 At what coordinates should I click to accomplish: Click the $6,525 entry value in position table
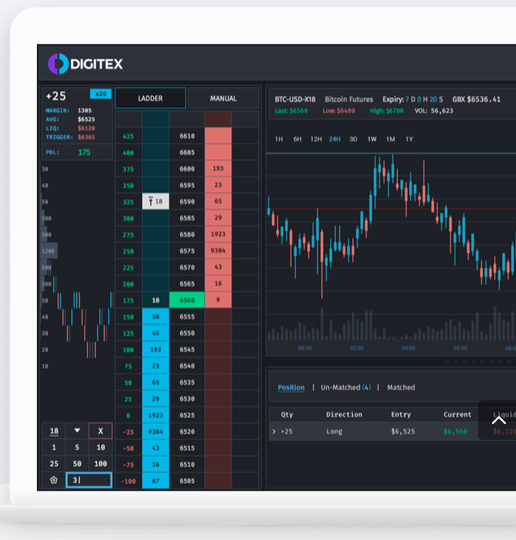tap(403, 432)
